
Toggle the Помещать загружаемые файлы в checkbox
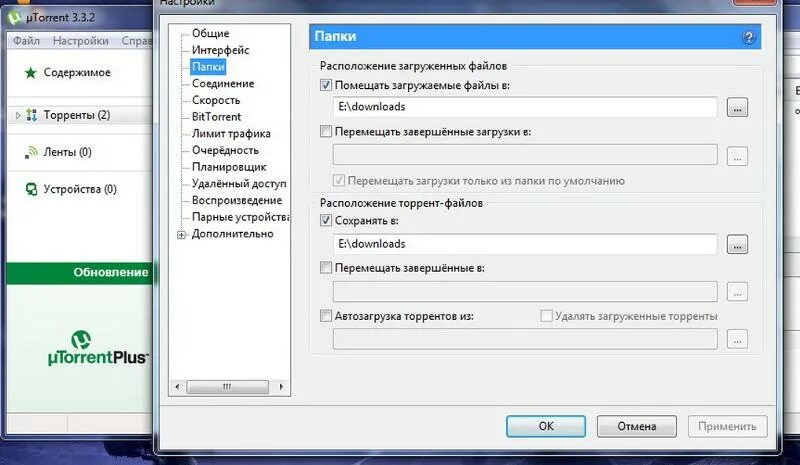coord(326,85)
